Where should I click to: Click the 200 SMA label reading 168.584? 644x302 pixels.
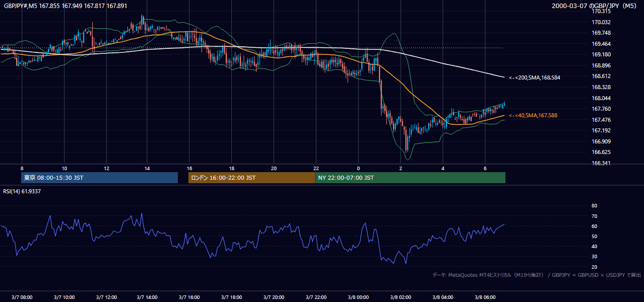tap(535, 78)
